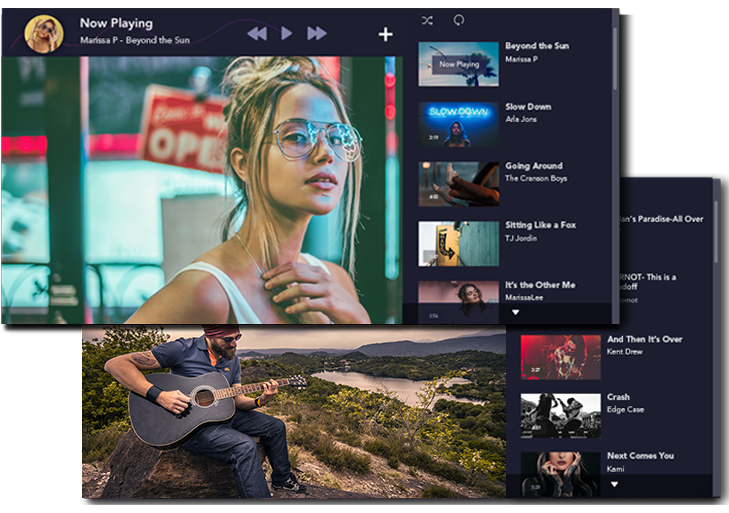Image resolution: width=729 pixels, height=513 pixels.
Task: Select Paradise-All Over entry in back window
Action: tap(662, 219)
